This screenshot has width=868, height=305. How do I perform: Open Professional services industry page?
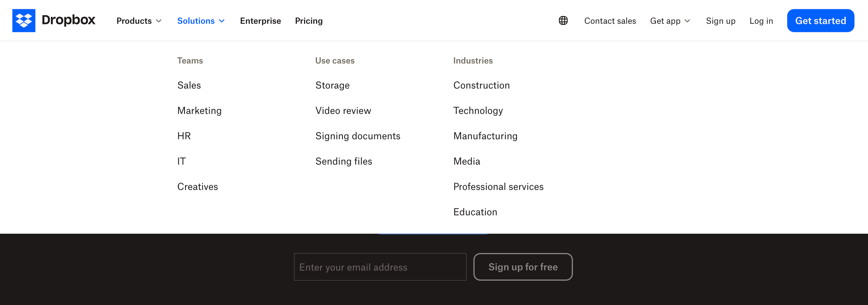[498, 187]
